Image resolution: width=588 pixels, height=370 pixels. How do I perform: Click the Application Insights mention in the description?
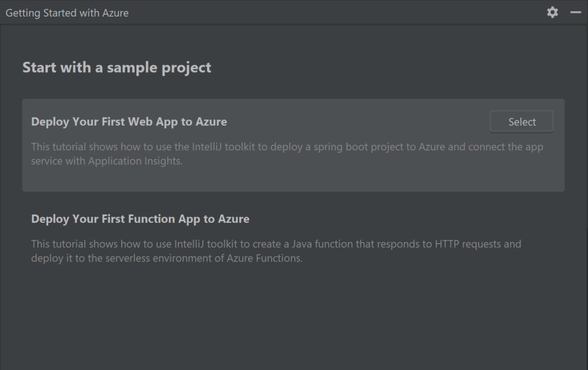(x=135, y=161)
